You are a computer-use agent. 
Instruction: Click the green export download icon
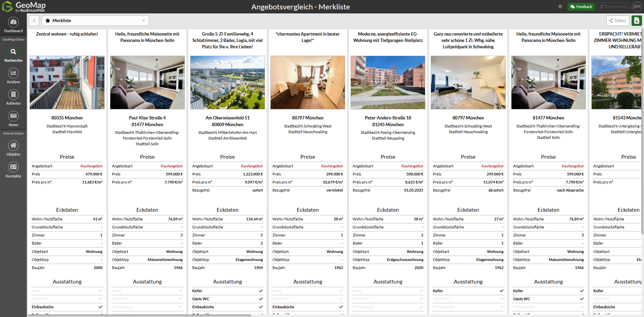click(x=636, y=20)
